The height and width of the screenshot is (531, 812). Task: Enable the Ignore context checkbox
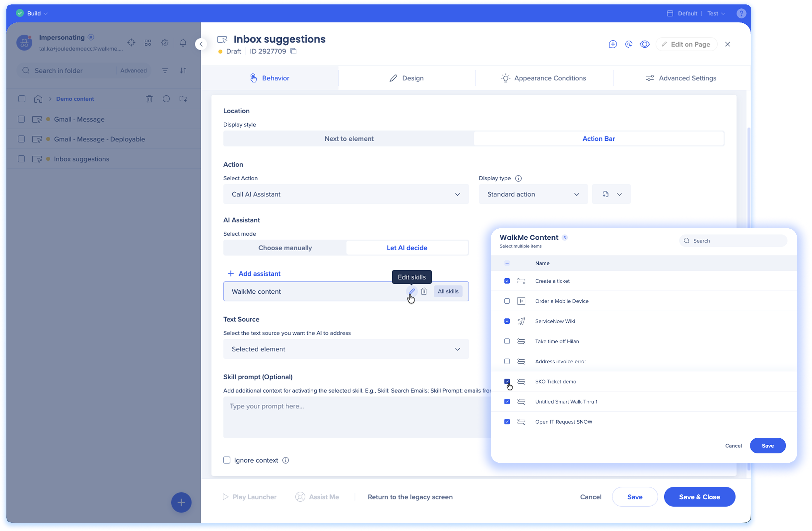(227, 460)
